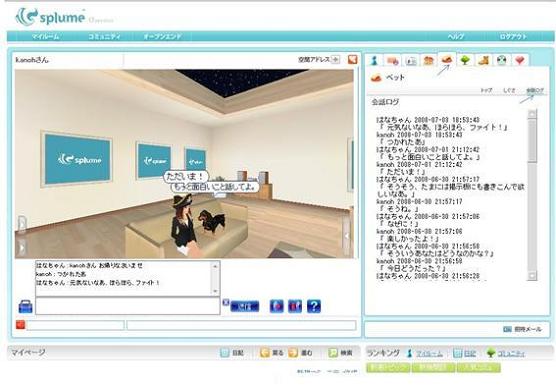Click the しぐさ pet sub-tab

(x=509, y=90)
